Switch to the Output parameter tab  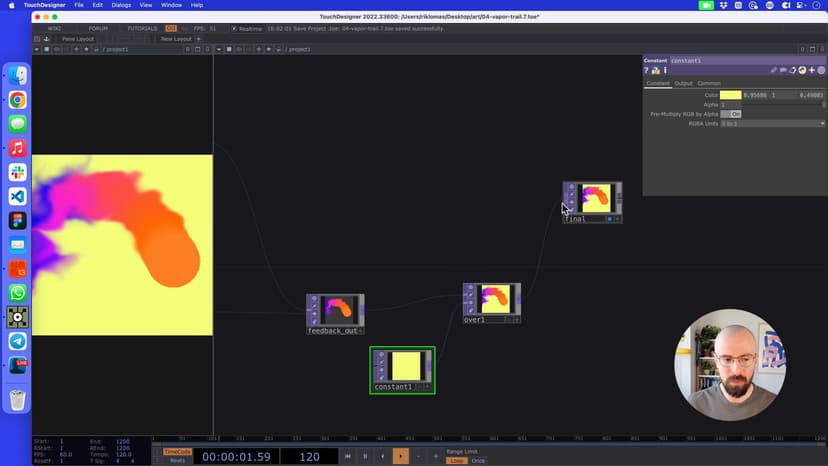(683, 83)
